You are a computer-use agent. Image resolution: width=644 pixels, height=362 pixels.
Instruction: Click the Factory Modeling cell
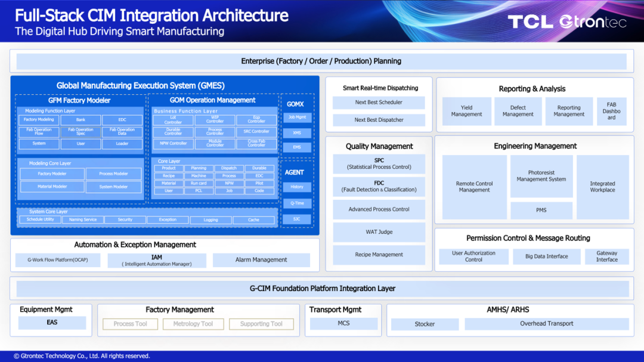coord(39,120)
